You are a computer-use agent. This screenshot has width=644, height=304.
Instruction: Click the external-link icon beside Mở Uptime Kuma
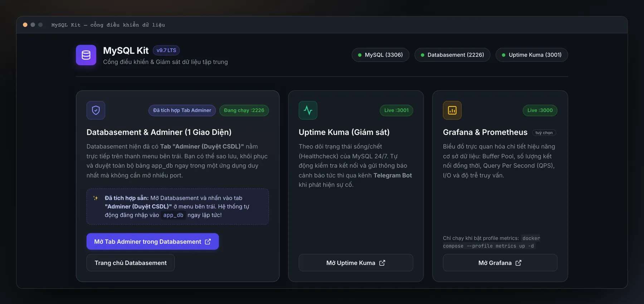[x=382, y=263]
